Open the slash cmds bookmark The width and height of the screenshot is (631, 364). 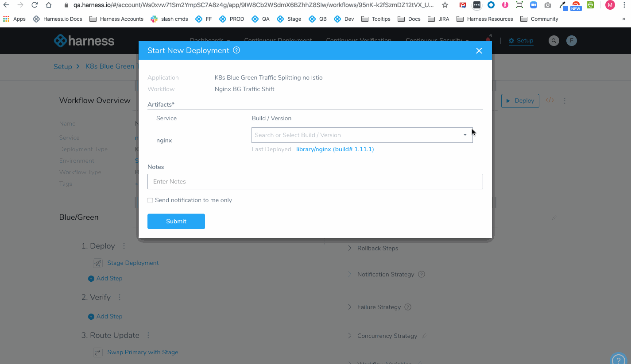(169, 19)
